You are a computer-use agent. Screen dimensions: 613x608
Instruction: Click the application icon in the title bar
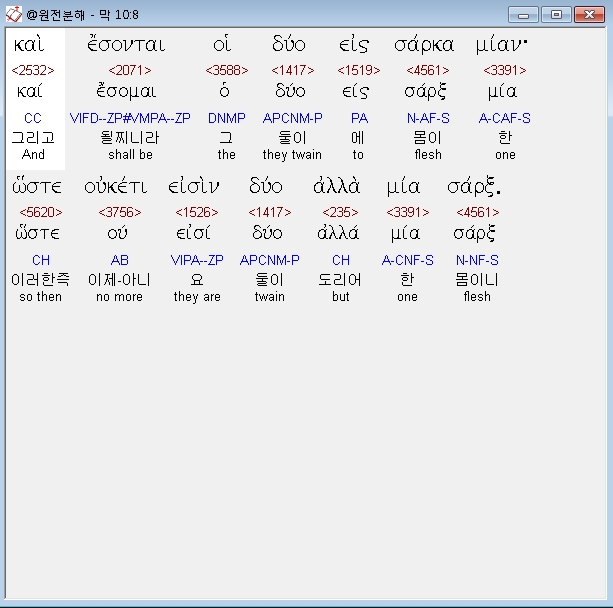pyautogui.click(x=14, y=14)
